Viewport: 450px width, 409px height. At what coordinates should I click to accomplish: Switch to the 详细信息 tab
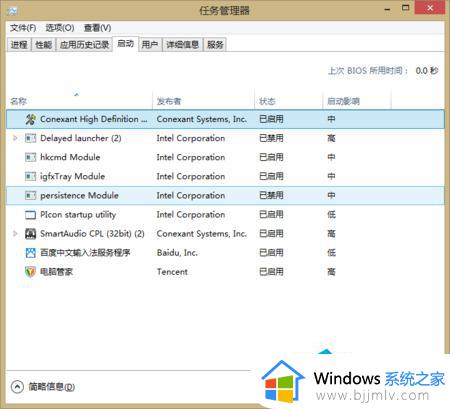[x=183, y=44]
